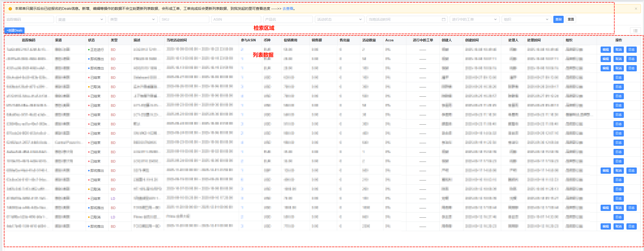Click the 重置 reset button
The width and height of the screenshot is (644, 251).
[571, 19]
